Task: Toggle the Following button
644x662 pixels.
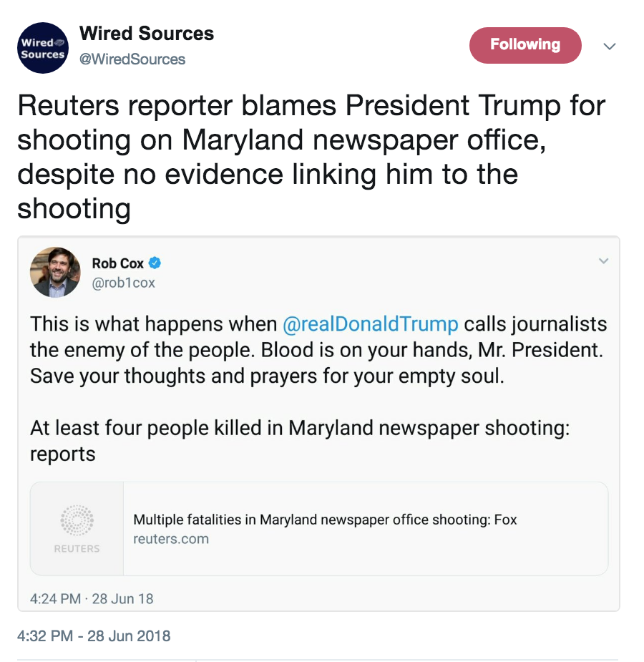Action: tap(525, 45)
